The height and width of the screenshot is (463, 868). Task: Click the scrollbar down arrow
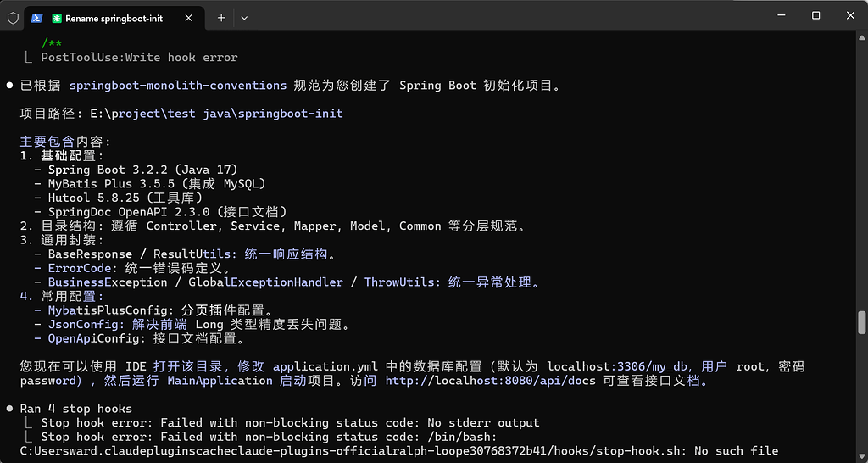[861, 457]
